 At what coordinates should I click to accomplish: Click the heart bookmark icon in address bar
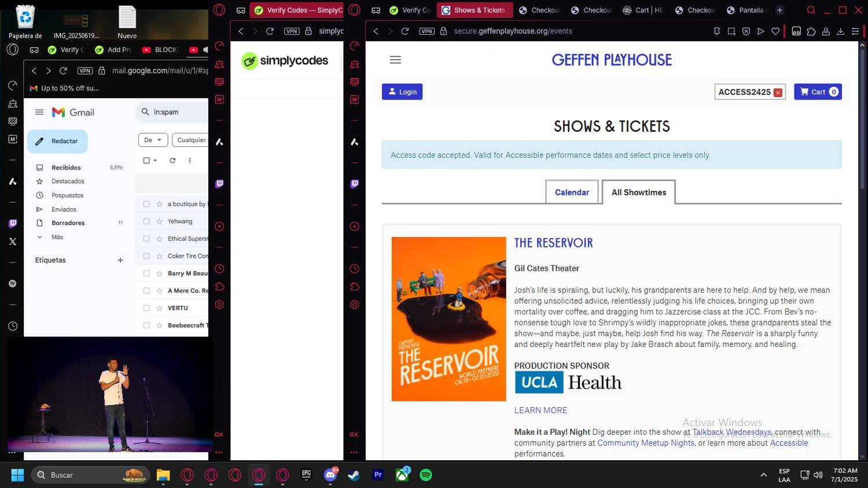click(775, 31)
